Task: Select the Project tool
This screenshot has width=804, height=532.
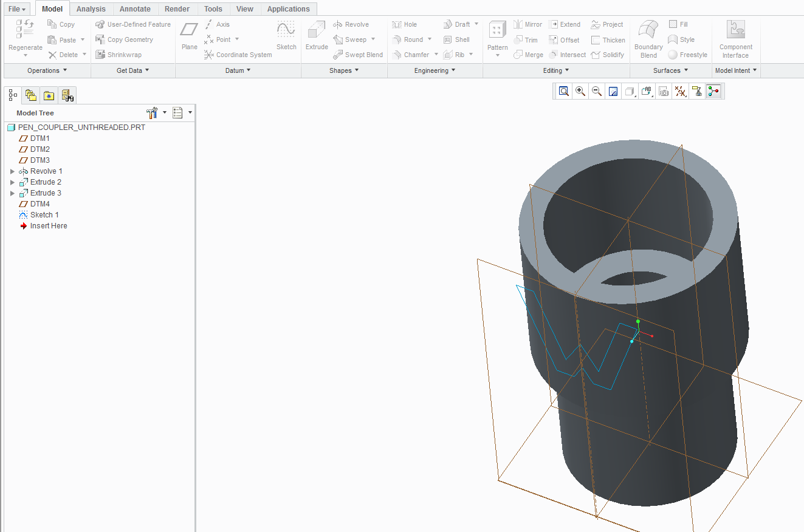Action: [x=607, y=24]
